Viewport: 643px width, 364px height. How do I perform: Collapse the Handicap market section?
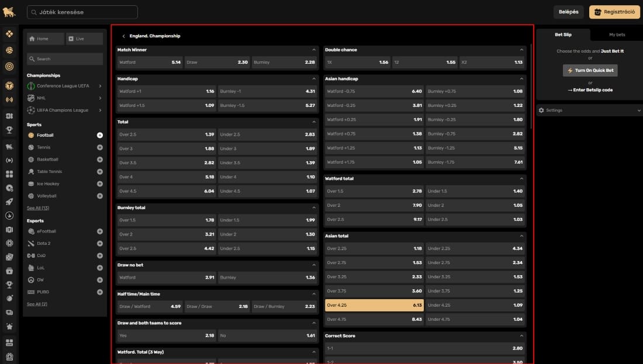tap(314, 79)
